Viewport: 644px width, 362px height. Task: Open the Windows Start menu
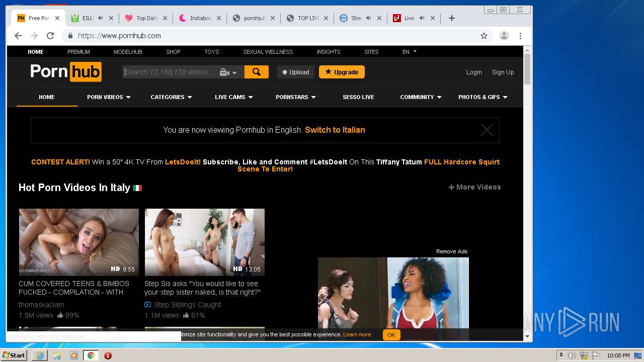(14, 355)
